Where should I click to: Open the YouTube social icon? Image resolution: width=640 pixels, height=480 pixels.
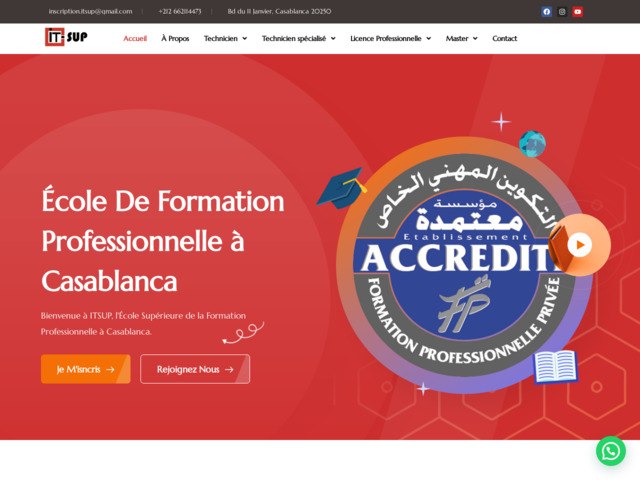click(578, 11)
